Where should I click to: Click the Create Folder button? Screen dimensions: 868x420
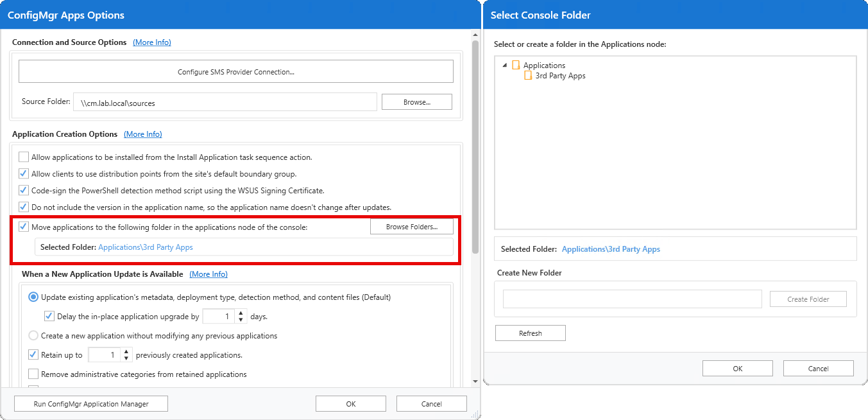click(808, 299)
